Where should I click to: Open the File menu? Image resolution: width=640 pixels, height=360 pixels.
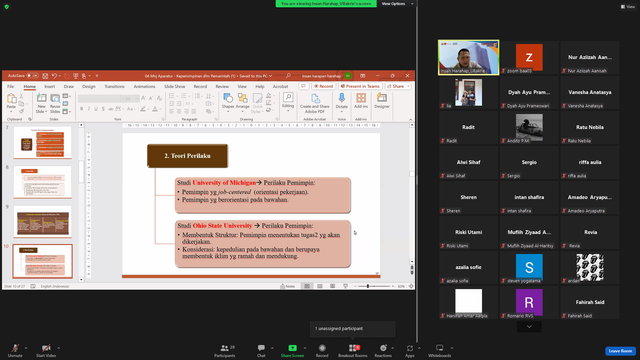pyautogui.click(x=11, y=87)
